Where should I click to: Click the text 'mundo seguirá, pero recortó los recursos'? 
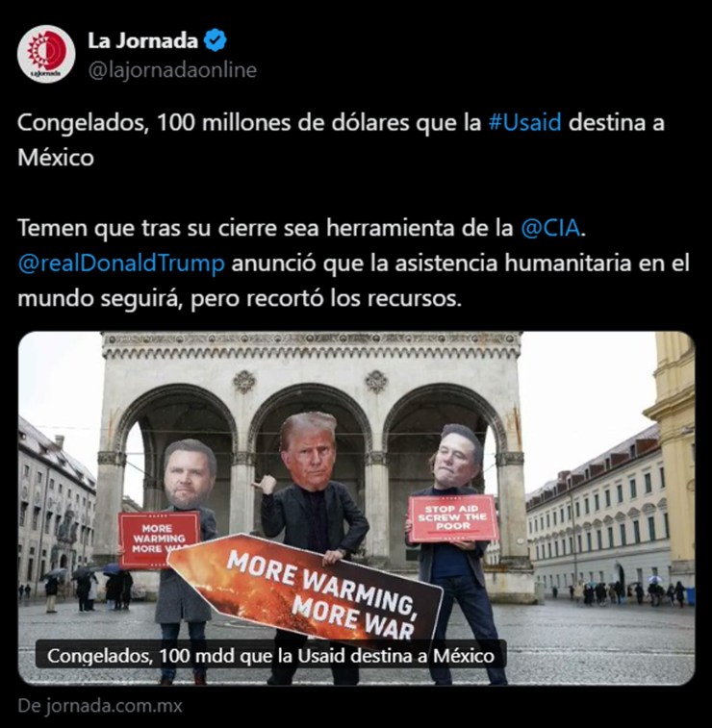[x=240, y=298]
